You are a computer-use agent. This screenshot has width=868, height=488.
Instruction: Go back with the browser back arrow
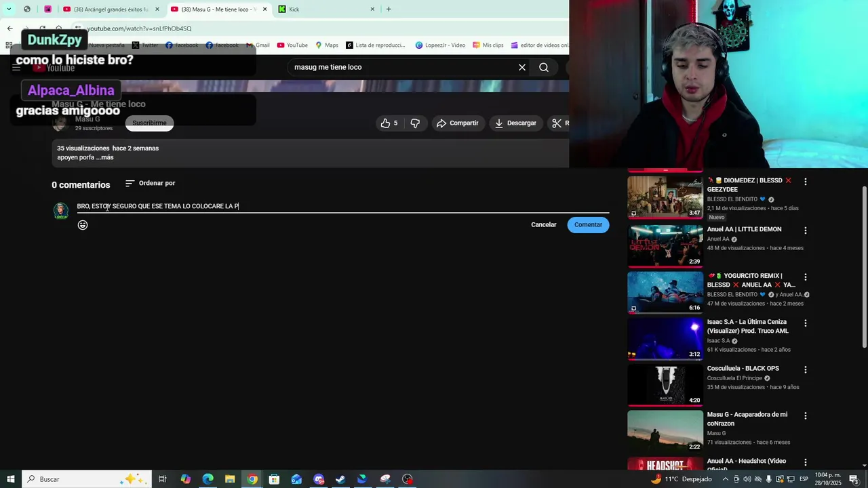click(9, 28)
